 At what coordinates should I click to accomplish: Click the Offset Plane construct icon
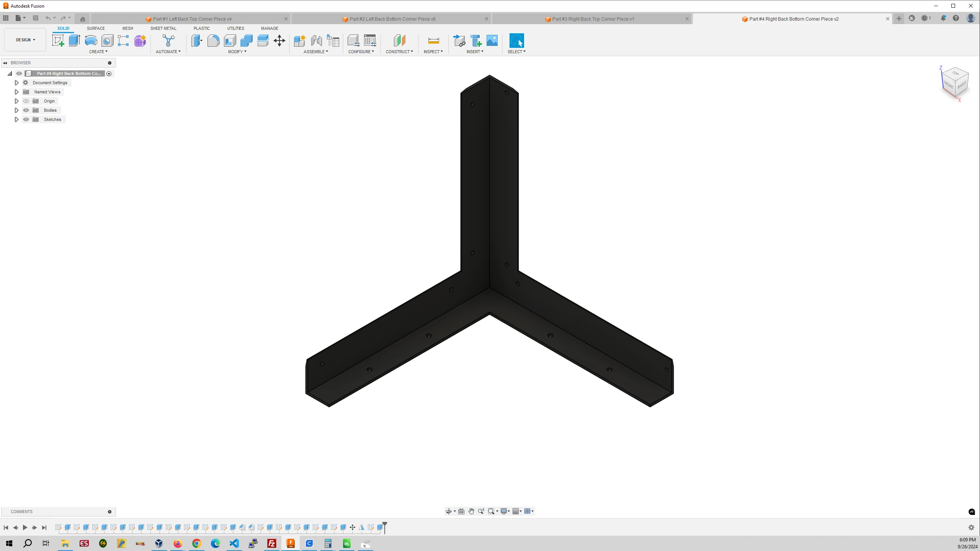399,41
